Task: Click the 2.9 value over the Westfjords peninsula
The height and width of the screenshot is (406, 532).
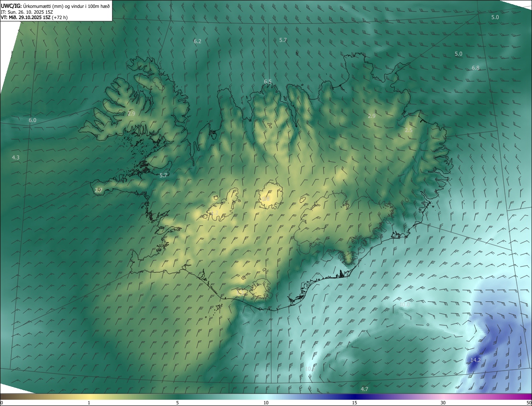Action: (x=131, y=113)
